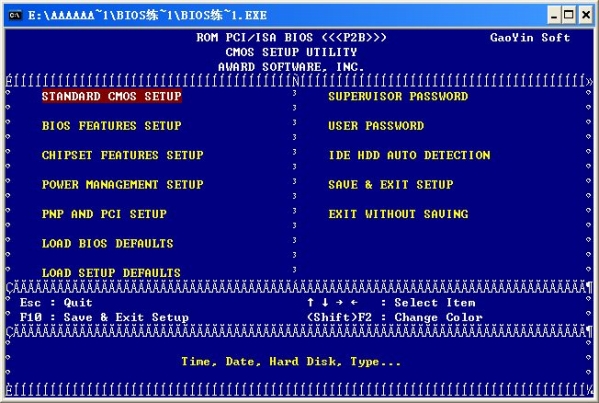Click the window title bar path text
This screenshot has width=599, height=403.
click(x=147, y=15)
